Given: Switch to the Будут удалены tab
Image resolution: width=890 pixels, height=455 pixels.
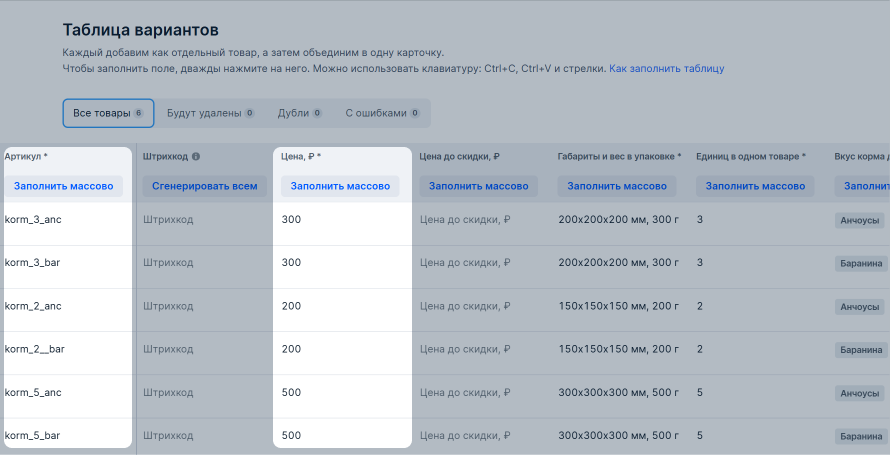Looking at the screenshot, I should coord(211,113).
